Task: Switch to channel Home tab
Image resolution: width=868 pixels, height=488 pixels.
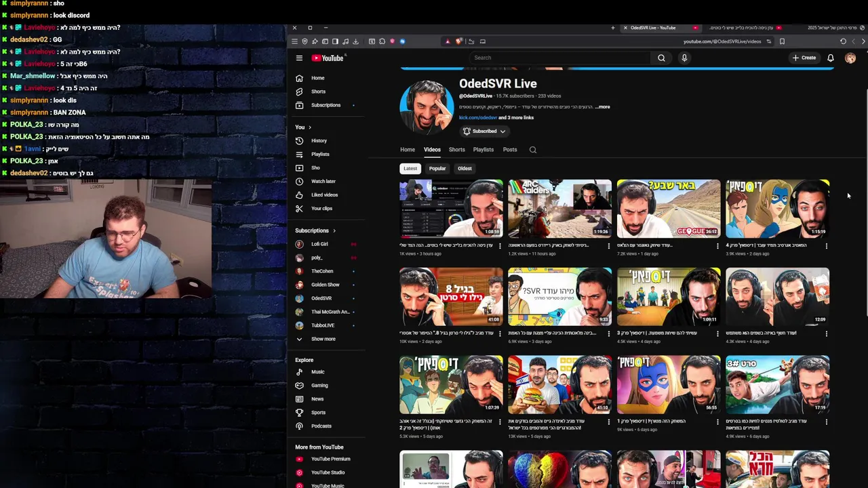Action: point(408,150)
